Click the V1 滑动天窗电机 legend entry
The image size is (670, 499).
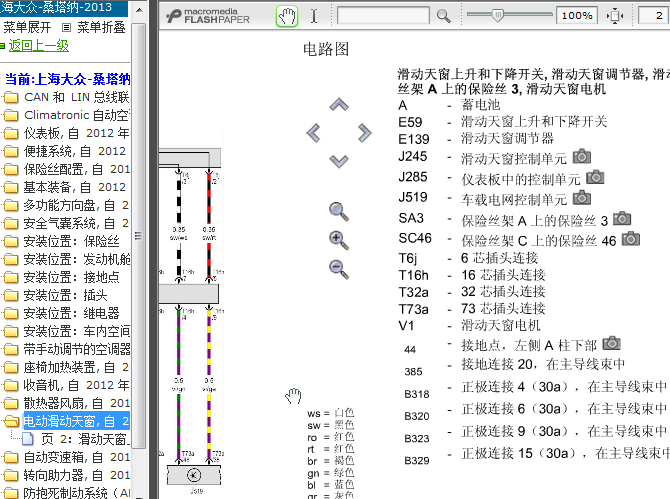[469, 326]
